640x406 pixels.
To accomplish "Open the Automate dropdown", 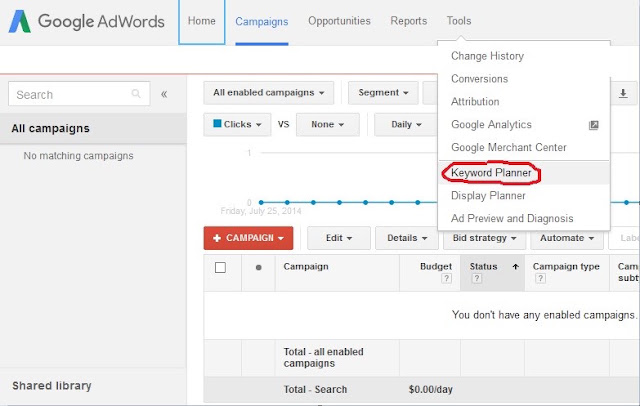I will tap(567, 238).
